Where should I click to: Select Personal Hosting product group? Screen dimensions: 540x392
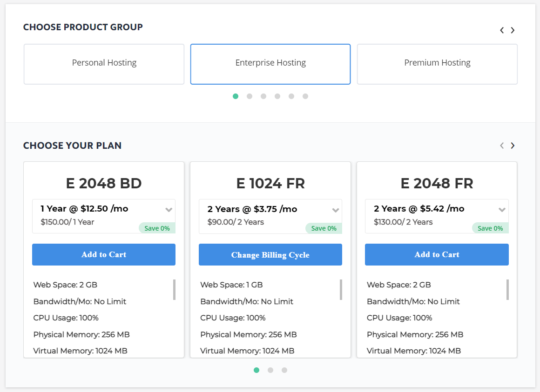coord(104,64)
